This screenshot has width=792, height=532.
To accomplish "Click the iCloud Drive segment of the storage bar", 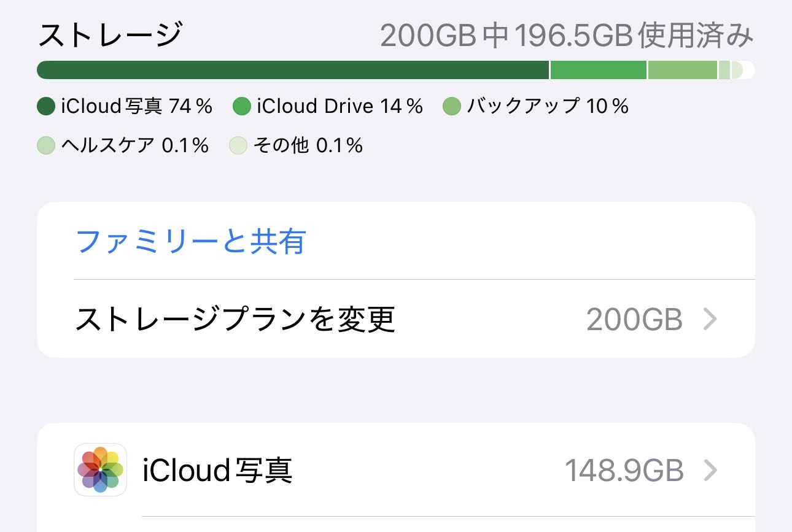I will pyautogui.click(x=598, y=70).
